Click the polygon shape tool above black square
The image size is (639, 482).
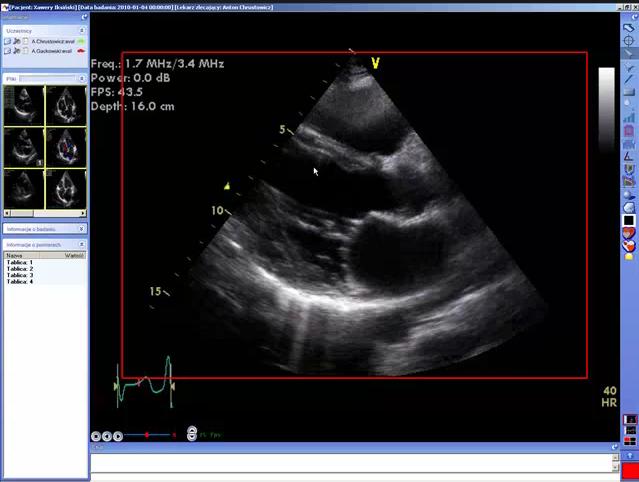click(x=629, y=207)
